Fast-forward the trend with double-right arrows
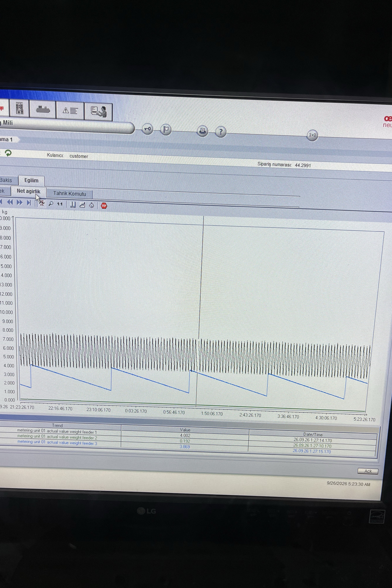 19,202
